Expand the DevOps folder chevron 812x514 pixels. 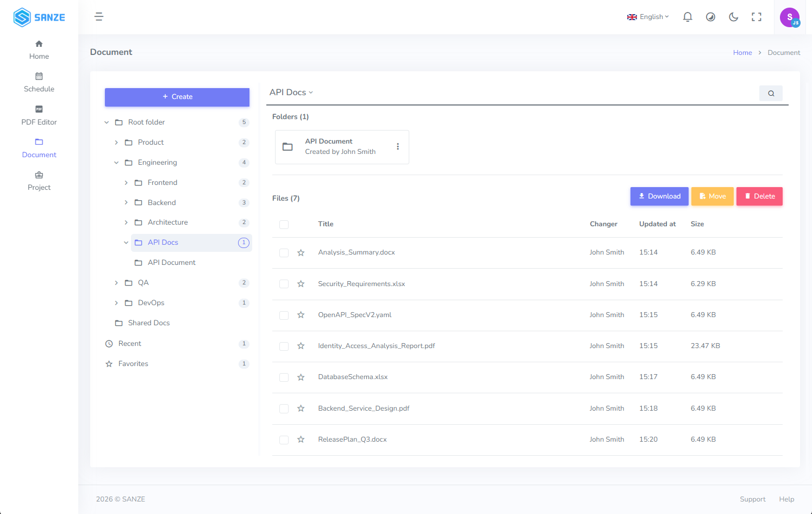point(116,303)
